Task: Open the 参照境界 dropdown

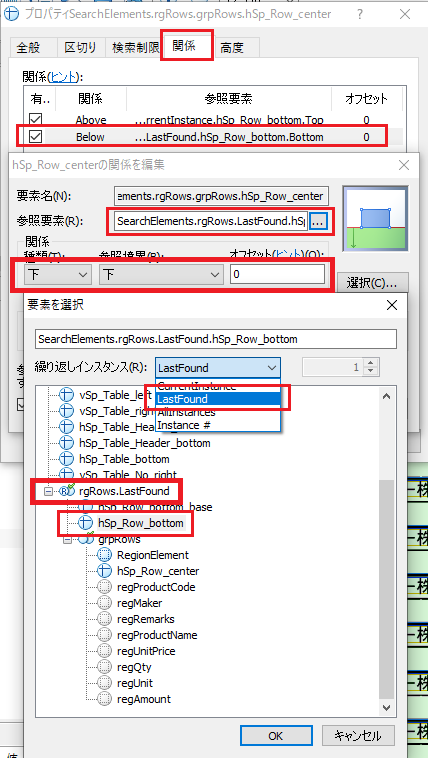Action: (x=160, y=275)
